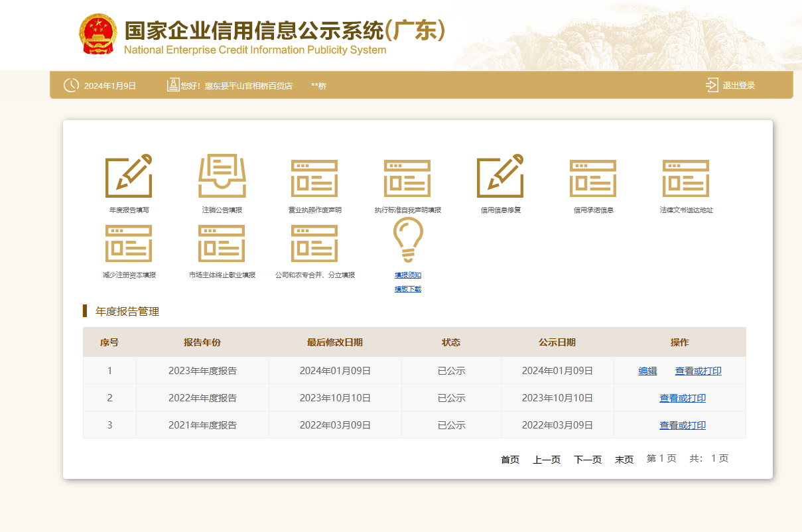Screen dimensions: 802x532
Task: Click the 年度报告管理 section heading
Action: 127,311
